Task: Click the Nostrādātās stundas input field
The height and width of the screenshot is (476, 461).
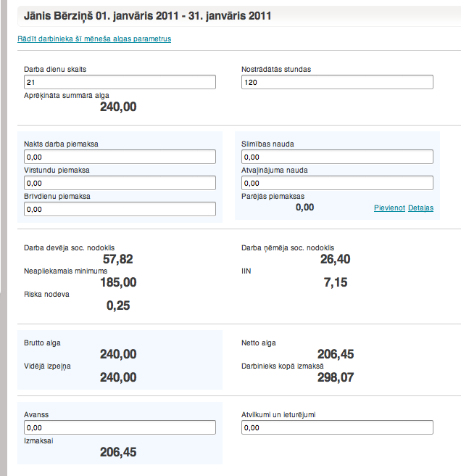Action: (x=337, y=83)
